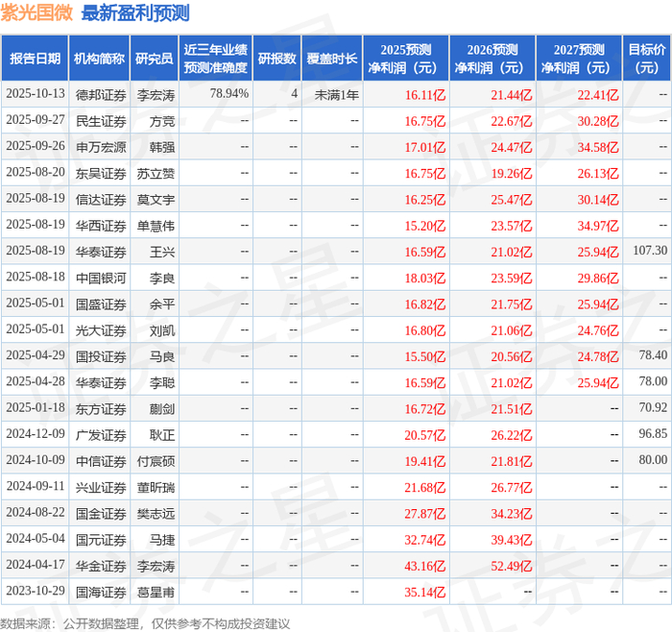
Task: Click the 研究员 column header
Action: [x=155, y=59]
